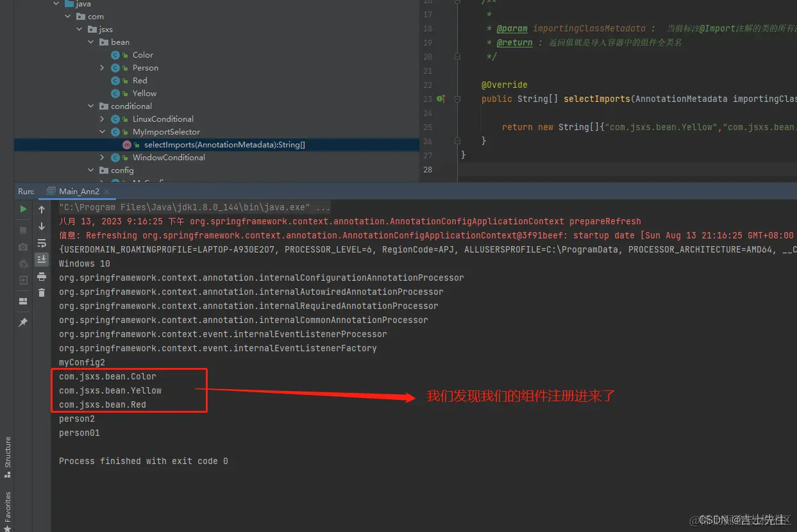
Task: Click 'person01' console output line
Action: click(x=80, y=433)
